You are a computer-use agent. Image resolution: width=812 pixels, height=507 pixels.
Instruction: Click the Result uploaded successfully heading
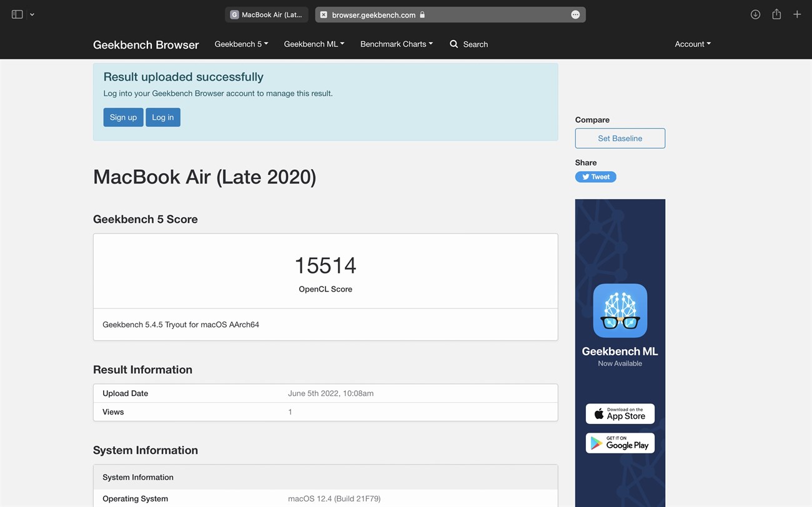(183, 77)
